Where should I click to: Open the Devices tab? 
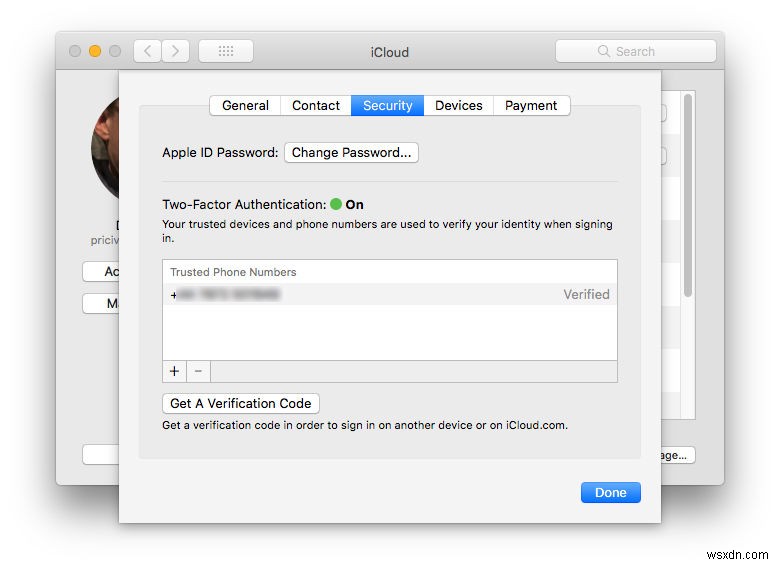coord(459,105)
